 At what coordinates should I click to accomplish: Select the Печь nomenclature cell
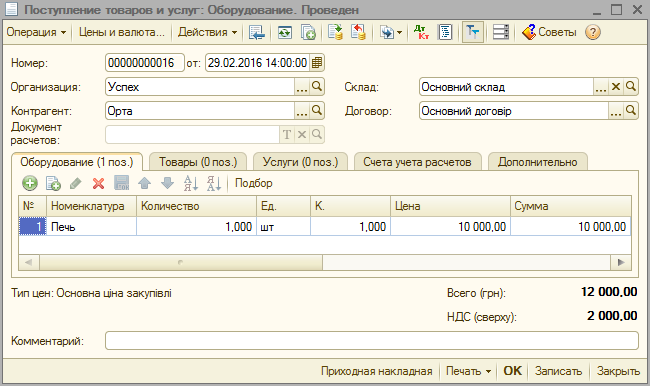tap(92, 227)
